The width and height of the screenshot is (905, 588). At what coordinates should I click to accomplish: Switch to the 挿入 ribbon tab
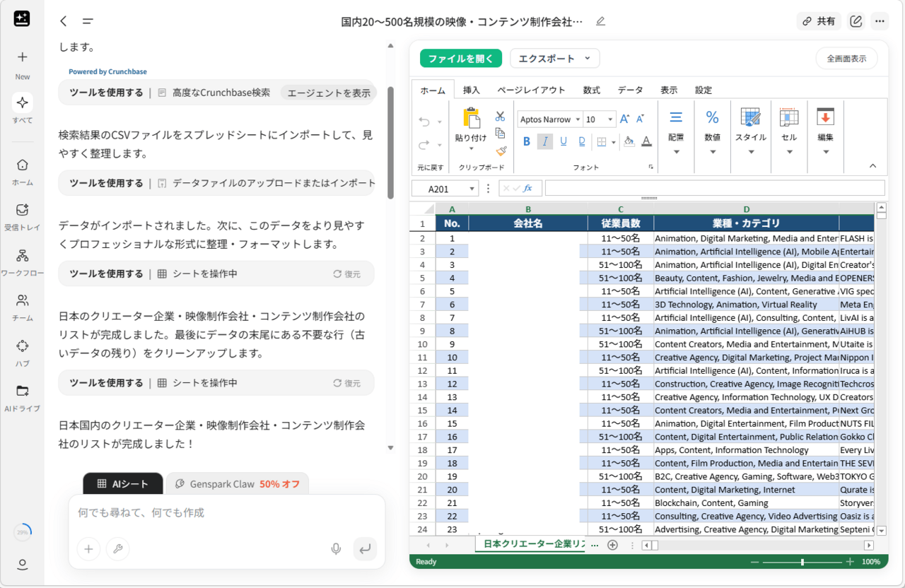pyautogui.click(x=471, y=90)
